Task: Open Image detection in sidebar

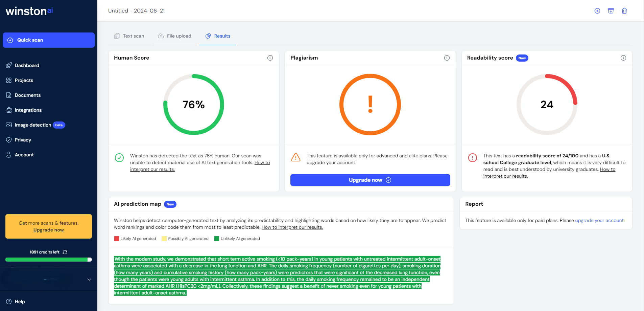Action: tap(33, 125)
